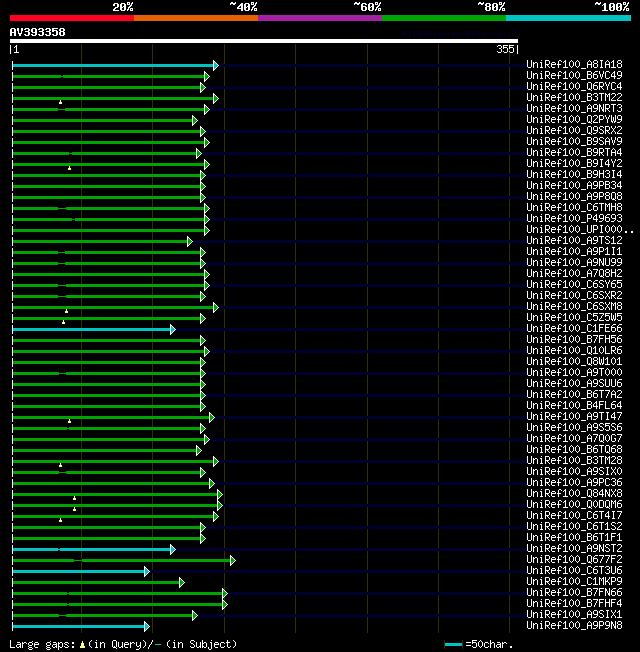Click the yellow gap marker below UniRef100_B3TM22 bar

coord(60,102)
